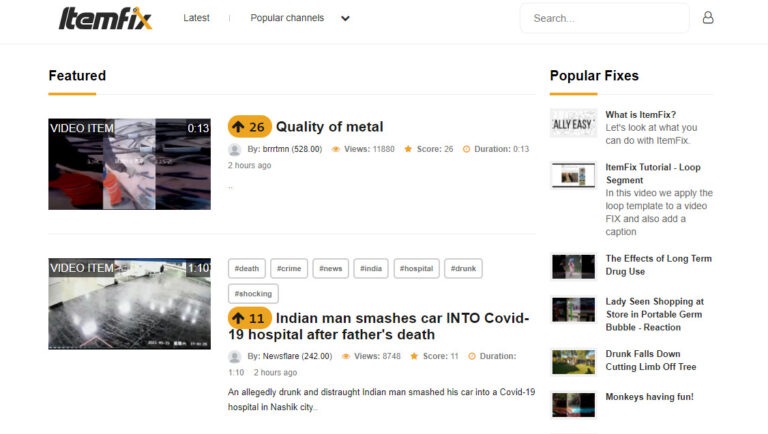768x434 pixels.
Task: Click the allegedly drunk description text
Action: click(382, 399)
